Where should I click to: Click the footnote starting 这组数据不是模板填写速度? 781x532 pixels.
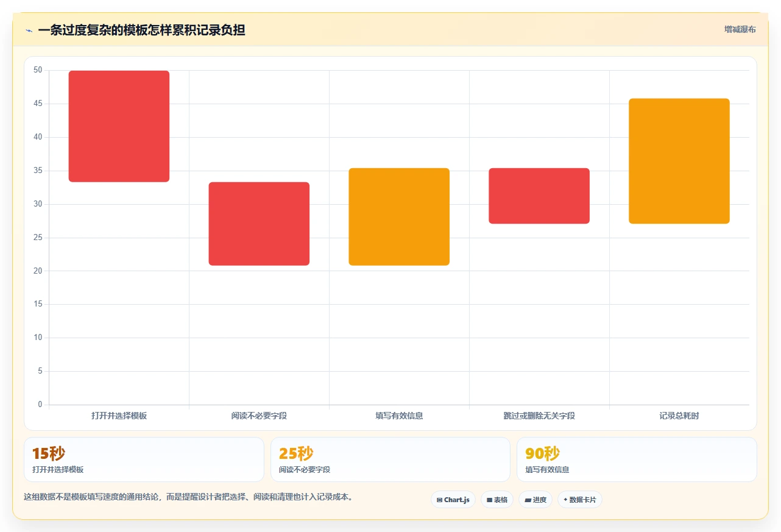[x=188, y=497]
